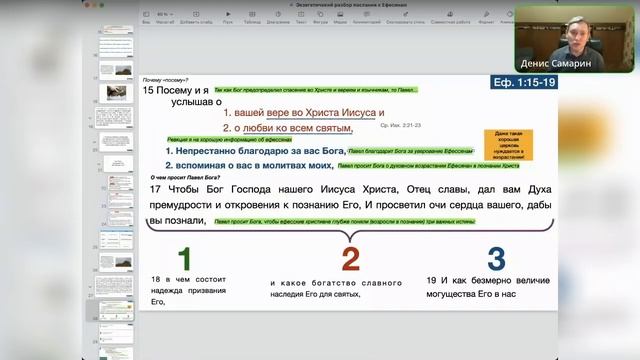
Task: Open the Совместная работа collaboration button
Action: tap(450, 17)
